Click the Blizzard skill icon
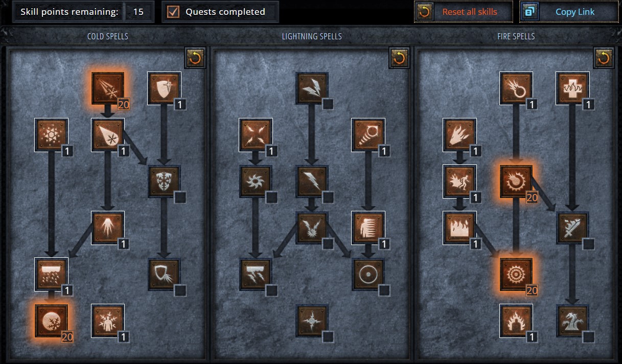Image resolution: width=622 pixels, height=364 pixels. [x=51, y=274]
